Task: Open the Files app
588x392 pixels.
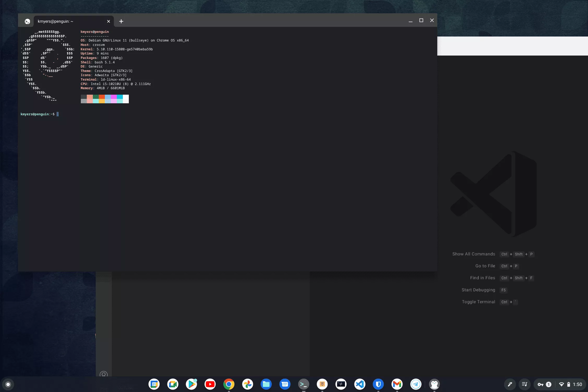Action: pyautogui.click(x=266, y=384)
